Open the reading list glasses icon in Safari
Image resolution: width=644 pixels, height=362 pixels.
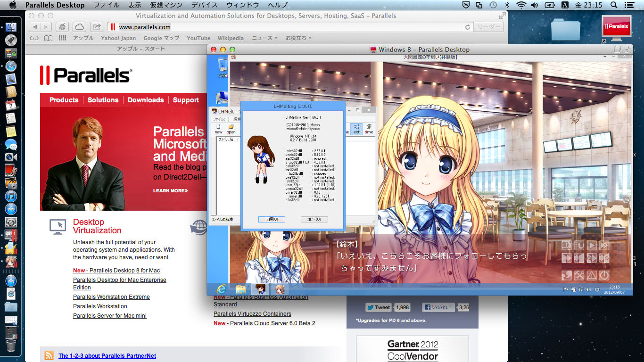[x=34, y=38]
